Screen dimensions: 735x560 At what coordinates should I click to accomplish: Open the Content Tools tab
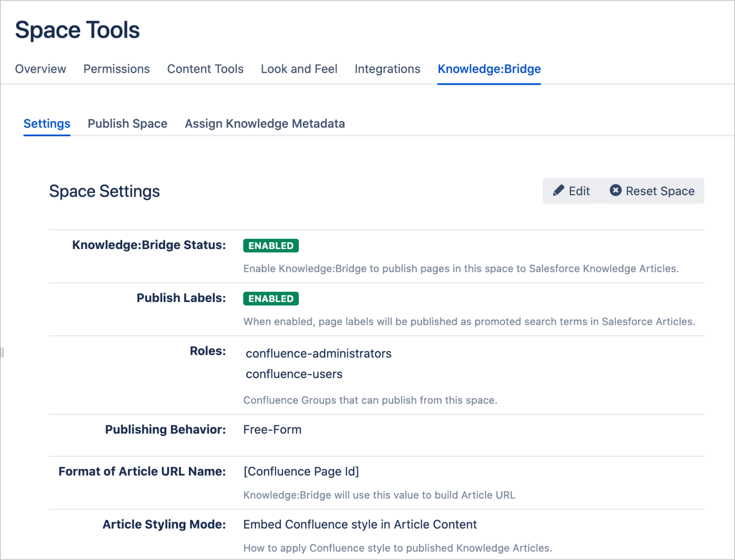point(205,69)
